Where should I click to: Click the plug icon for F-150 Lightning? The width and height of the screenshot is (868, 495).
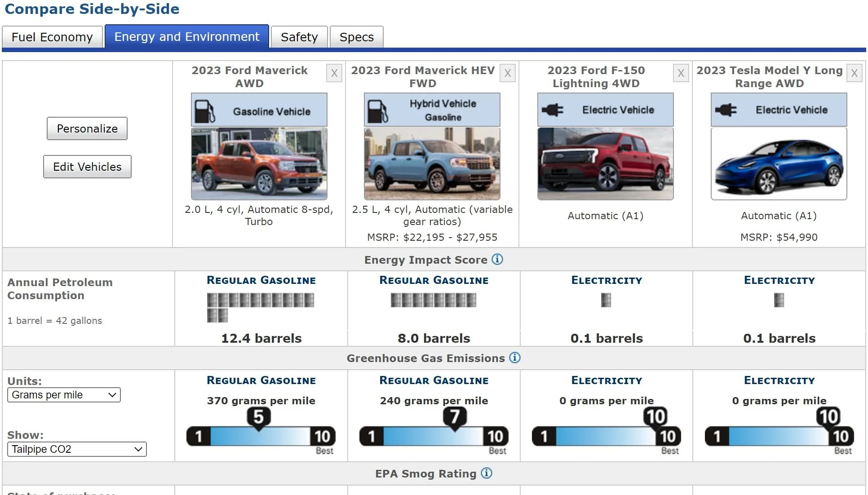(x=552, y=110)
